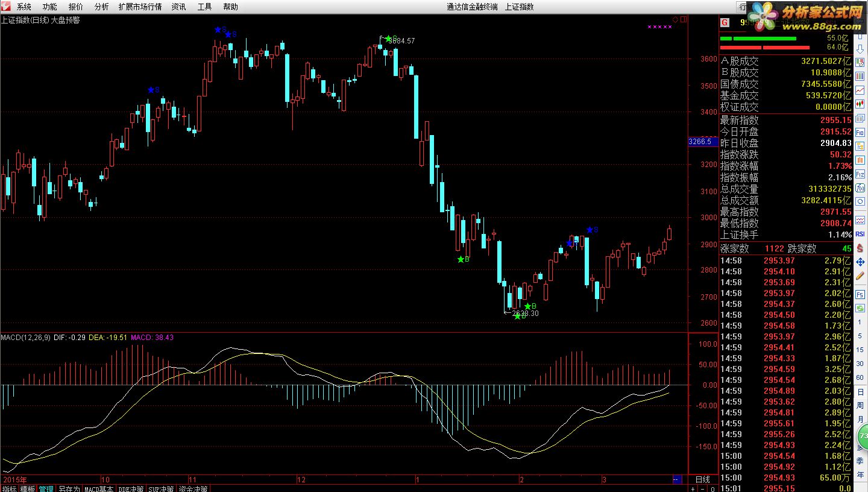The image size is (868, 492).
Task: Open the 资讯 menu
Action: click(178, 7)
